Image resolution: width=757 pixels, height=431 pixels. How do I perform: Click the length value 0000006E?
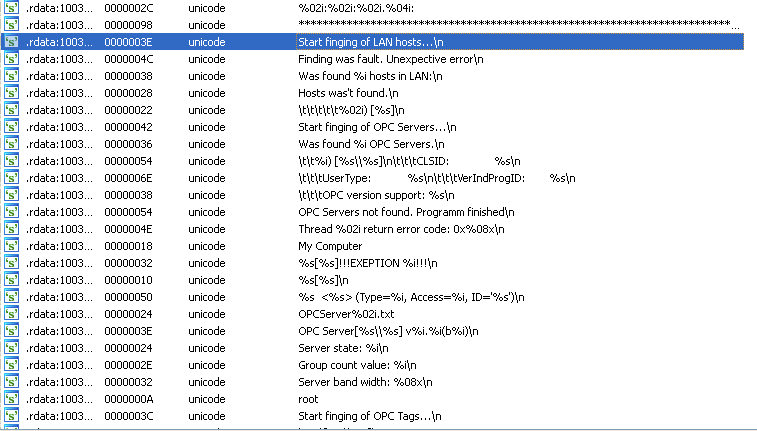pos(128,178)
